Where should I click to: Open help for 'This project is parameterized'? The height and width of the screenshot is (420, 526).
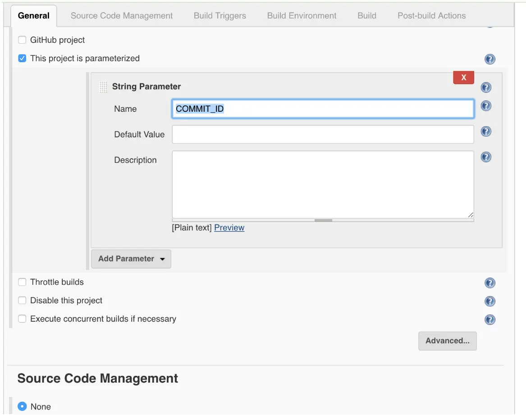tap(489, 59)
